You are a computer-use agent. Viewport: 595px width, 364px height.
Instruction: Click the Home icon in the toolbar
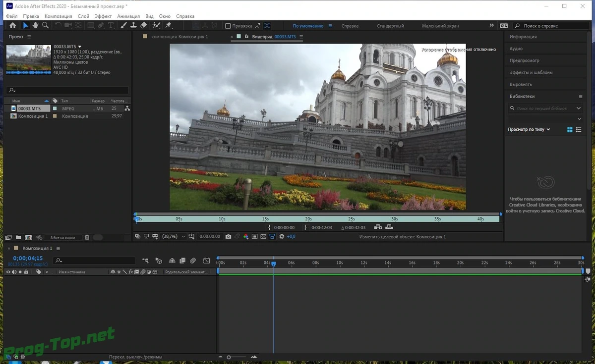(x=12, y=25)
